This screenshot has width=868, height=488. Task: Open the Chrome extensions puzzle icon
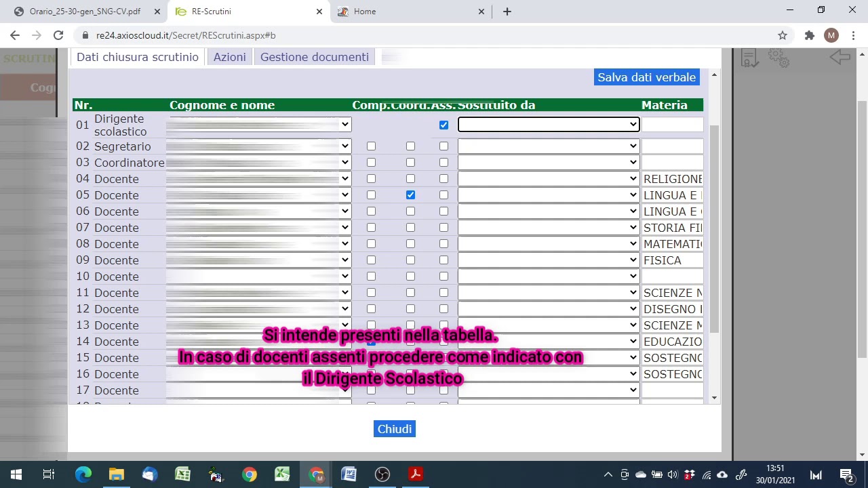point(809,35)
